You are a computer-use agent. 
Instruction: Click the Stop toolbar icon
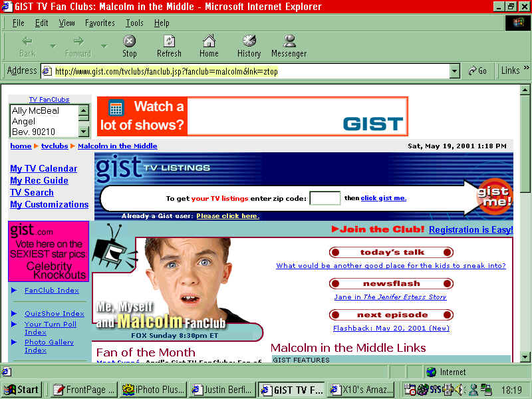pyautogui.click(x=129, y=46)
